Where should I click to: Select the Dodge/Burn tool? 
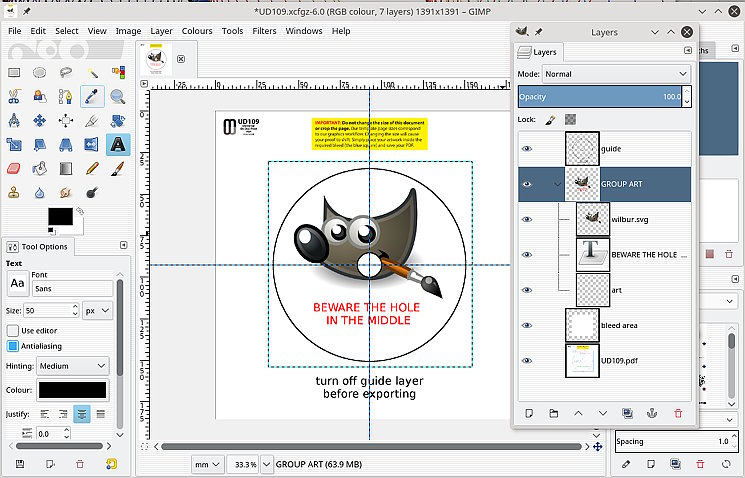point(92,192)
